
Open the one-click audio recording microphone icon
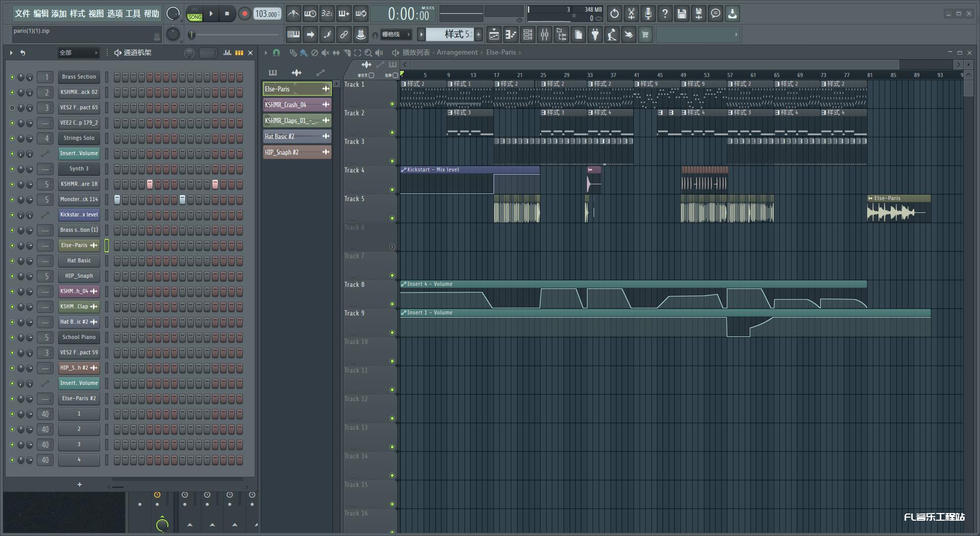point(648,14)
